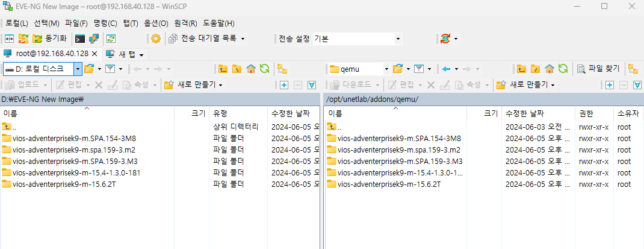Click the remote back arrow
This screenshot has height=249, width=644.
pos(447,69)
